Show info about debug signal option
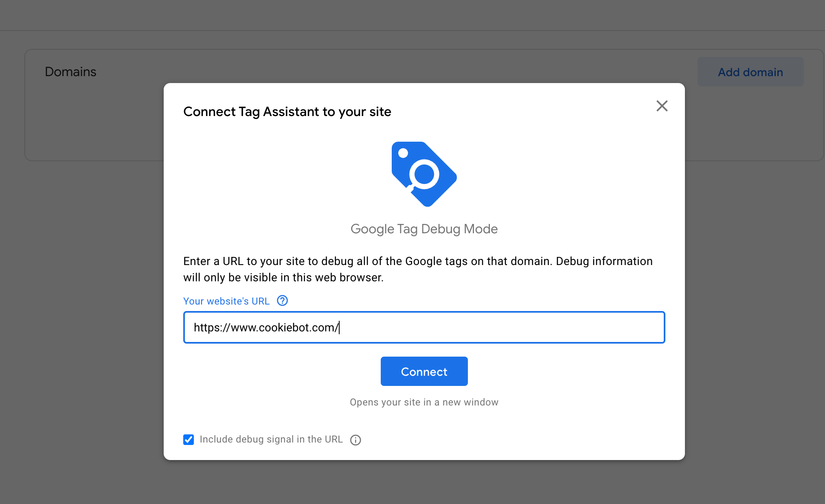 coord(355,440)
